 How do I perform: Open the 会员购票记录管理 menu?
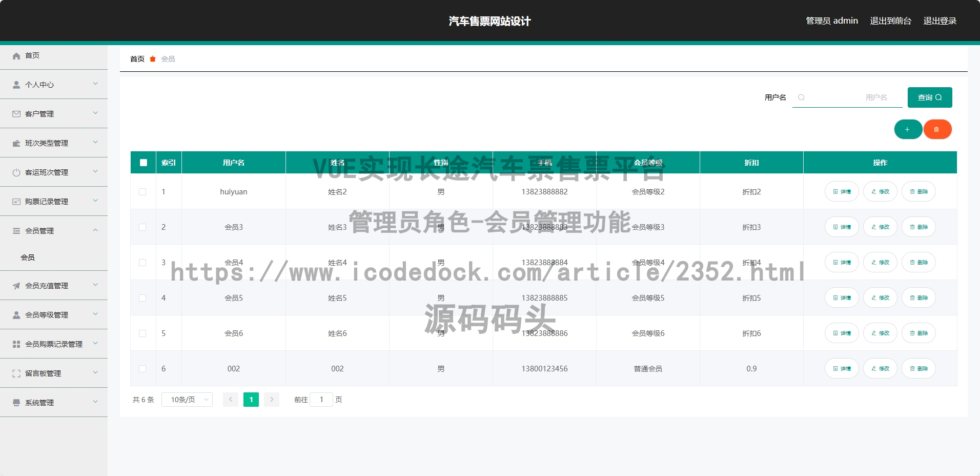tap(54, 344)
